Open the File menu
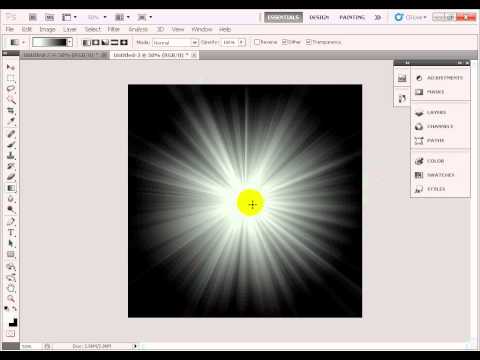The width and height of the screenshot is (480, 360). tap(10, 29)
